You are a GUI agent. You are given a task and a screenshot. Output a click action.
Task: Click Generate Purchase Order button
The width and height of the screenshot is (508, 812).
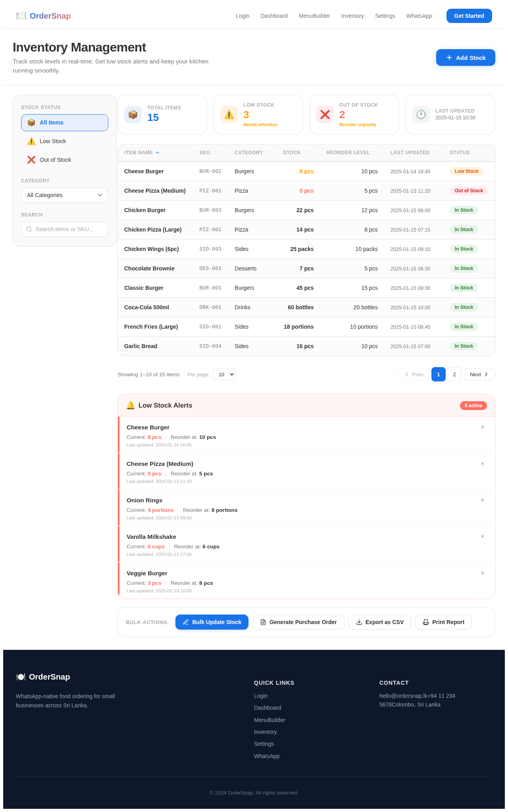tap(298, 622)
